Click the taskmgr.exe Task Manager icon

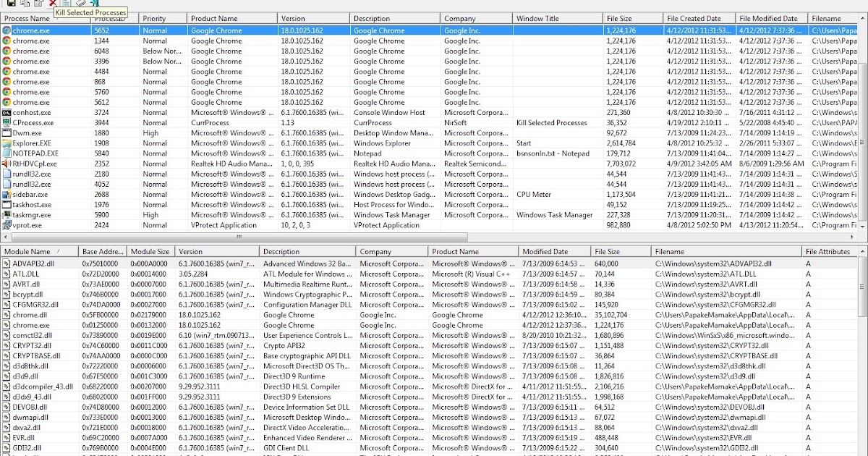pos(7,215)
